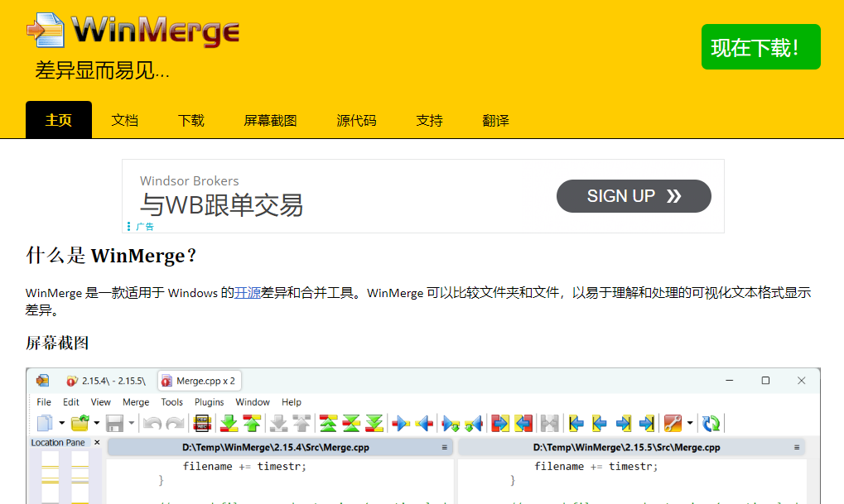Expand the arrow next to the wrench icon

coord(688,423)
